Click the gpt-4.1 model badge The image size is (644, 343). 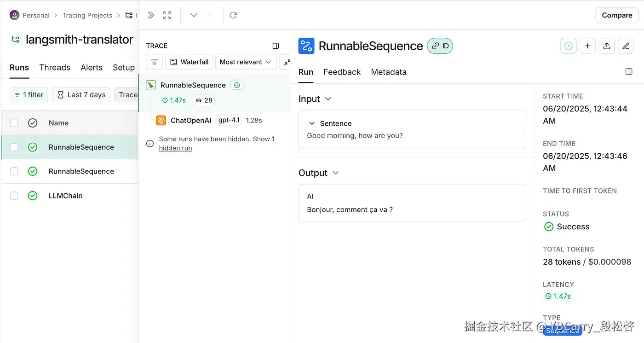click(229, 120)
